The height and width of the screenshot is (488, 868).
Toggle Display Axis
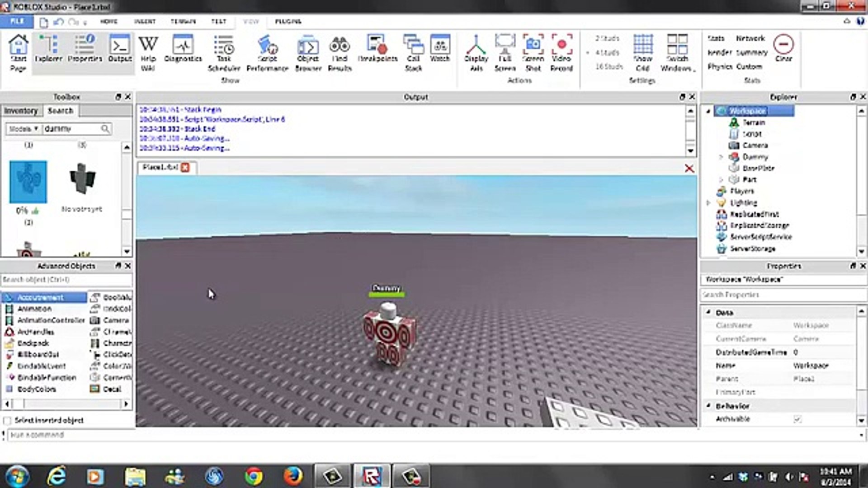click(476, 53)
